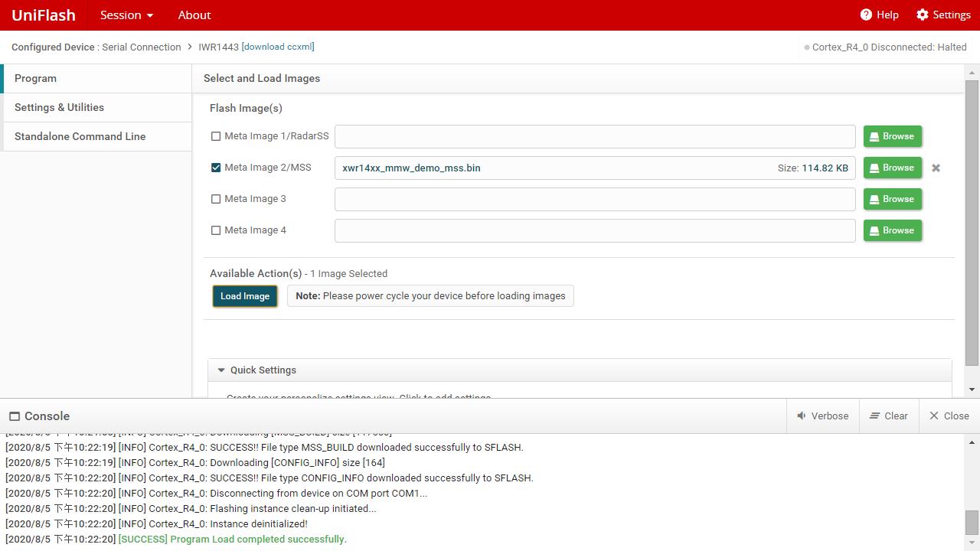Click the IWR1443 device name
Image resolution: width=980 pixels, height=551 pixels.
point(219,47)
